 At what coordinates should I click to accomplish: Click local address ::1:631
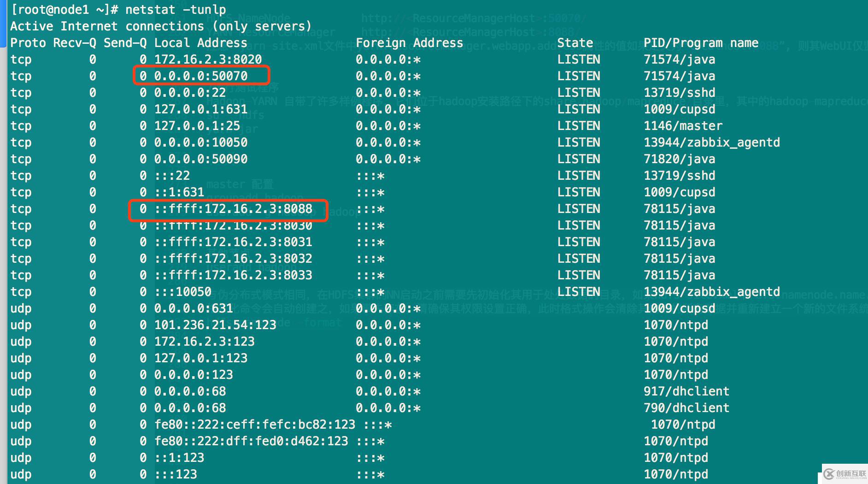179,192
